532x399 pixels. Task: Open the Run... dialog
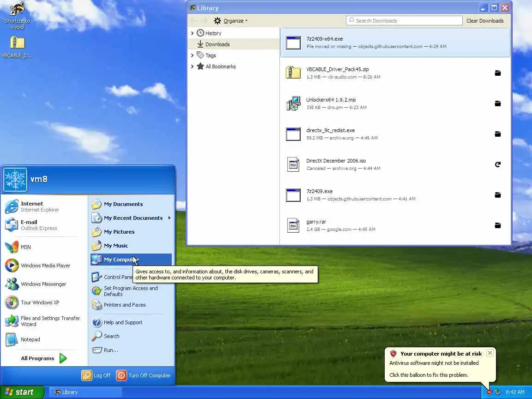pos(131,350)
